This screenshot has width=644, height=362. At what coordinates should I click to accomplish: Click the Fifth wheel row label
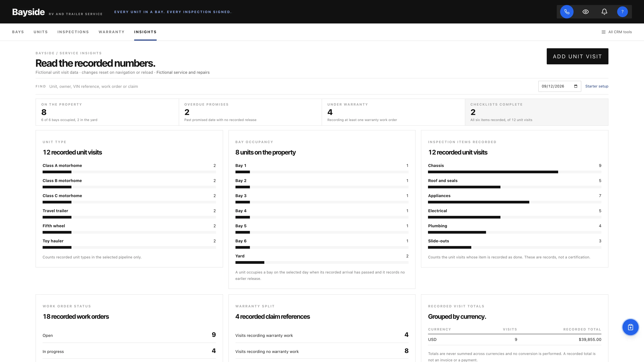[x=54, y=226]
